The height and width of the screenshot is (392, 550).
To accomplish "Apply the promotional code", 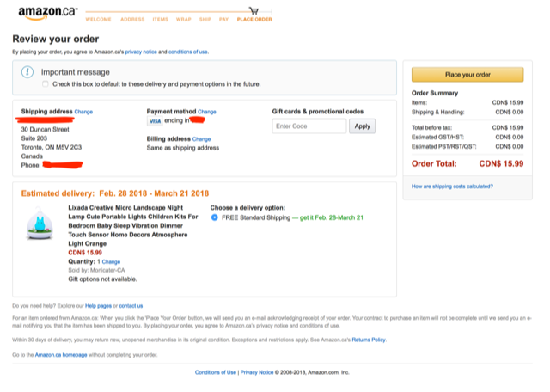I will pos(363,126).
